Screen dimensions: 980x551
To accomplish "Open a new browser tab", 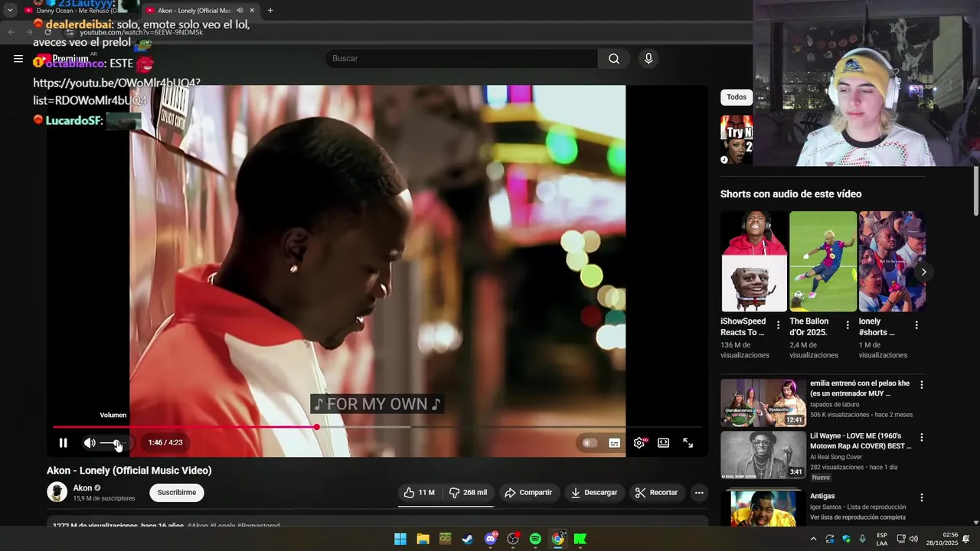I will 270,11.
